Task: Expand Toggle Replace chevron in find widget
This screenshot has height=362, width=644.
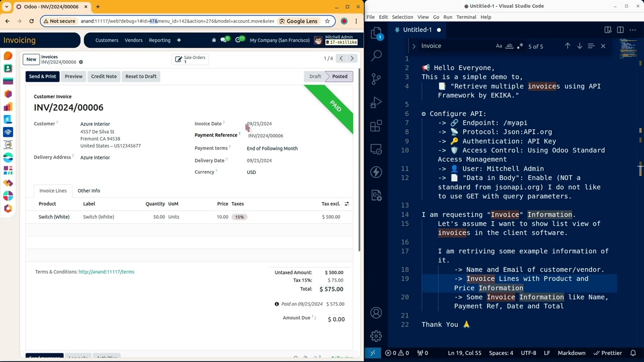Action: tap(414, 46)
